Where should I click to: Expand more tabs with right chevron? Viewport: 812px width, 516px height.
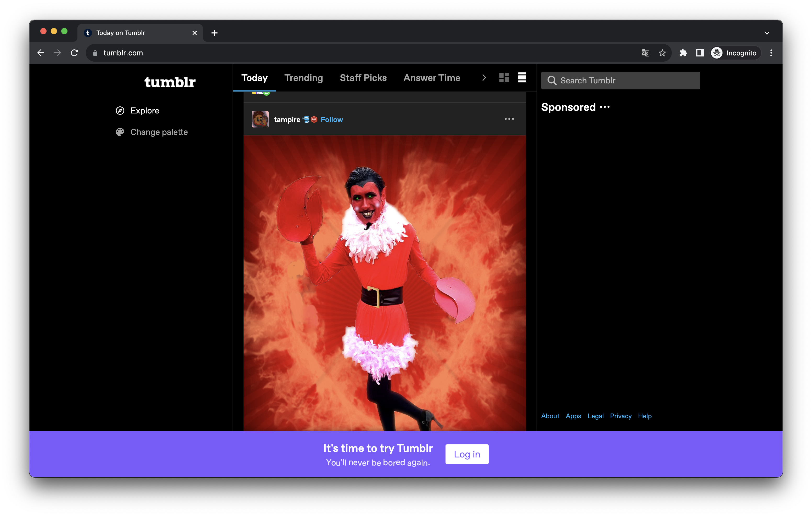point(484,78)
